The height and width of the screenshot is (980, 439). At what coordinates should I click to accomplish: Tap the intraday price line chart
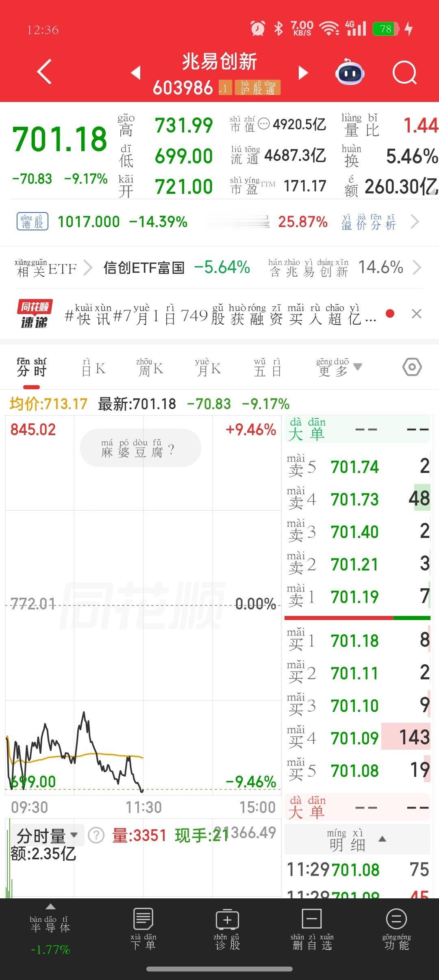tap(143, 605)
